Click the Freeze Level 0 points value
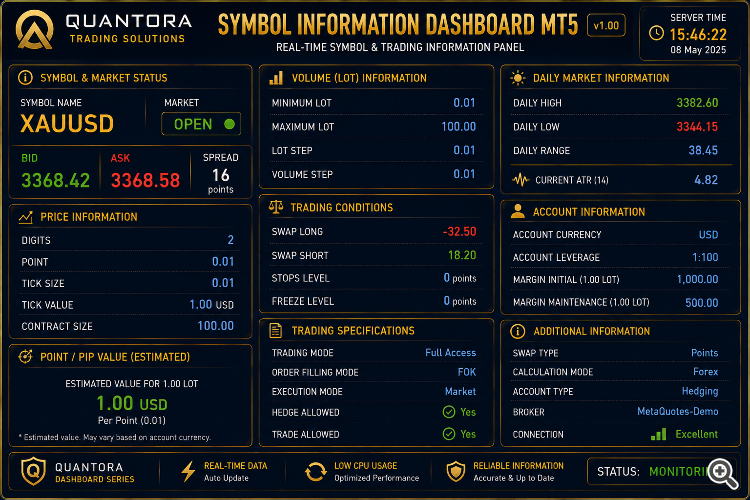Screen dimensions: 750x500 [460, 301]
